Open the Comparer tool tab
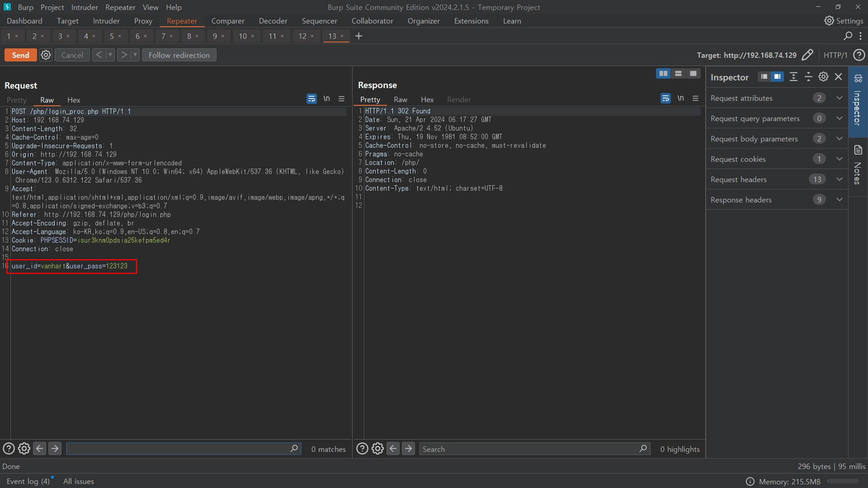The width and height of the screenshot is (868, 488). coord(228,21)
